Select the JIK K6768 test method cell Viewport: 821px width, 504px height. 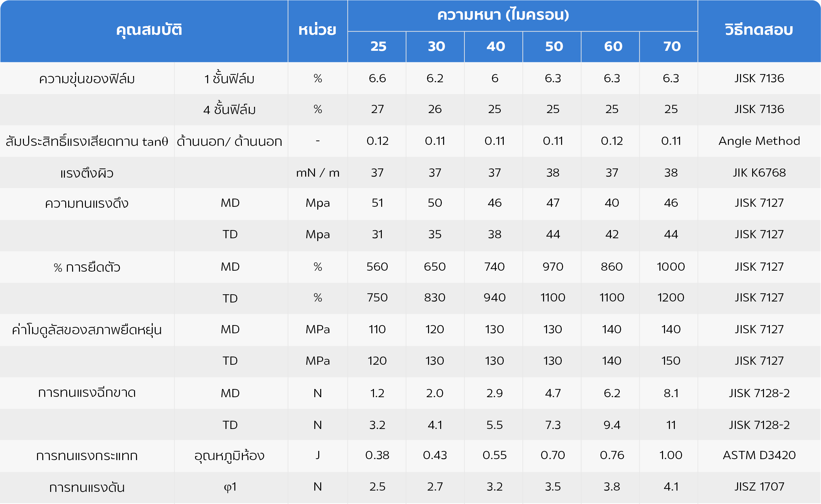click(759, 173)
